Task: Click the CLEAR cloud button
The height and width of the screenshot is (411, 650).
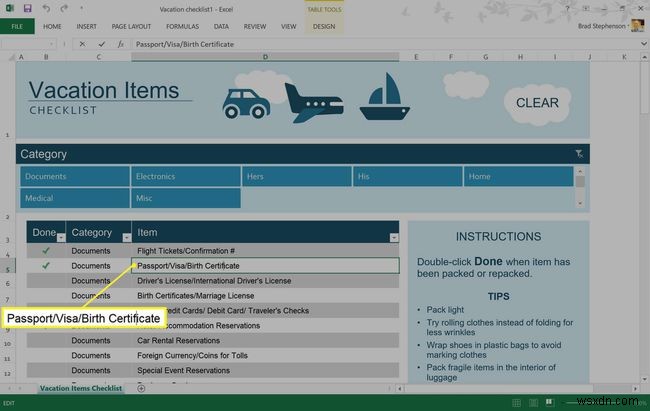Action: 537,103
